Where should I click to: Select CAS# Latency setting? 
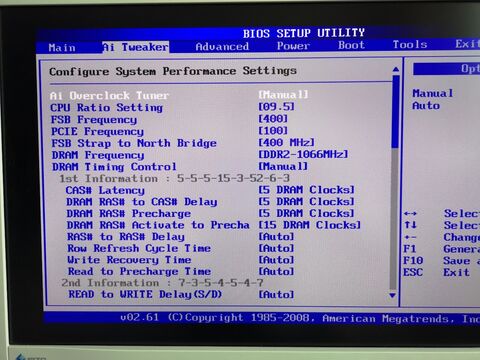click(105, 190)
